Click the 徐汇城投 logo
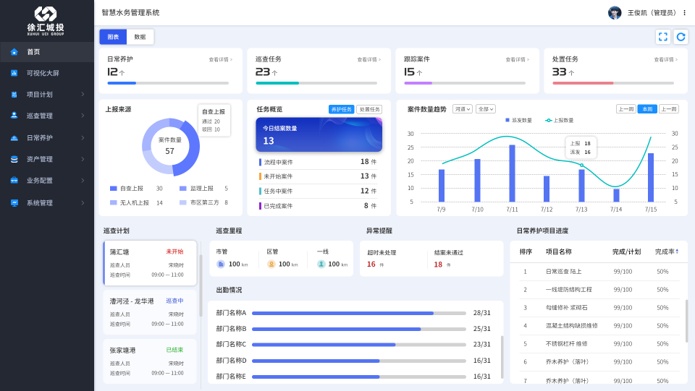Viewport: 695px width, 391px height. [x=46, y=20]
